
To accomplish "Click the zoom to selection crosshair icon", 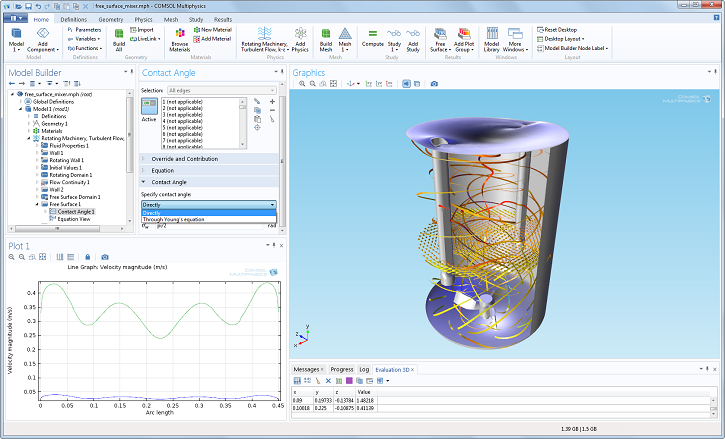I will point(258,128).
